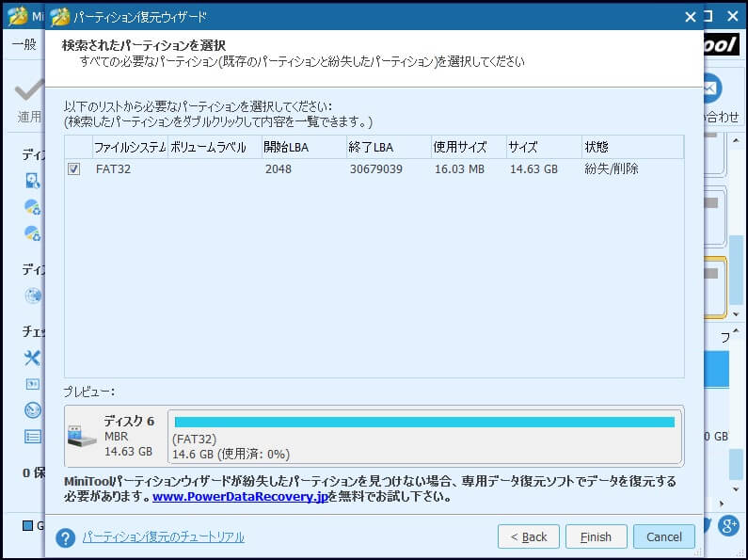Open the 一般 menu in background window

(24, 44)
